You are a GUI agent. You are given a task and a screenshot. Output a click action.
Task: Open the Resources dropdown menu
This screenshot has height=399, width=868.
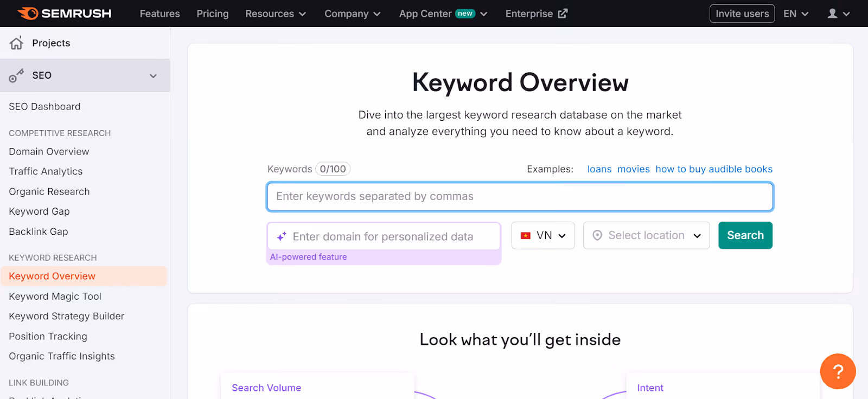276,14
